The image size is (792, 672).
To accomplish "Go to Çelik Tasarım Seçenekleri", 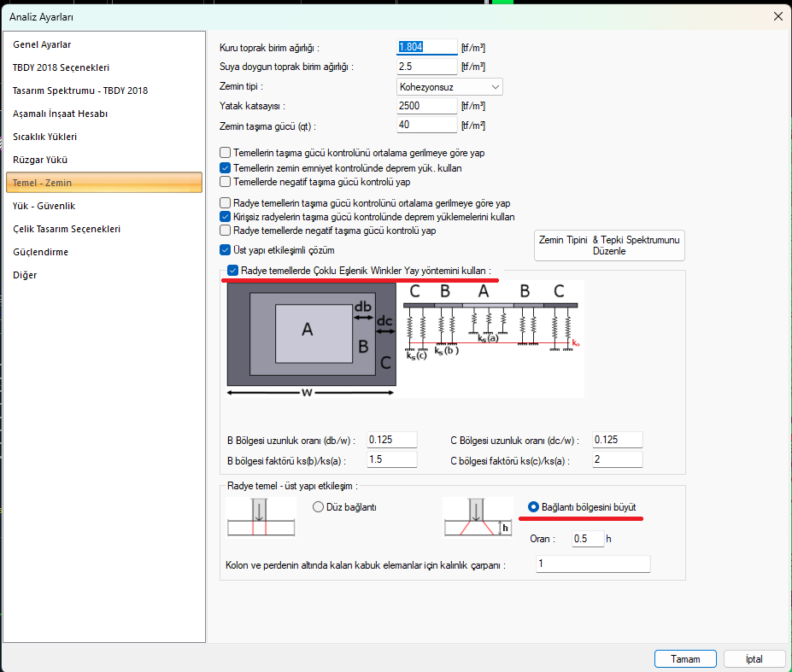I will click(x=104, y=229).
